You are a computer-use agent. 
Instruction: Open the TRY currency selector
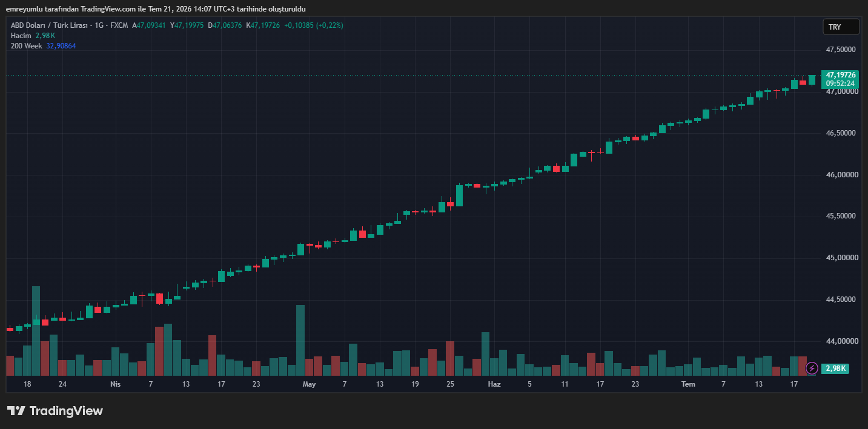[841, 27]
